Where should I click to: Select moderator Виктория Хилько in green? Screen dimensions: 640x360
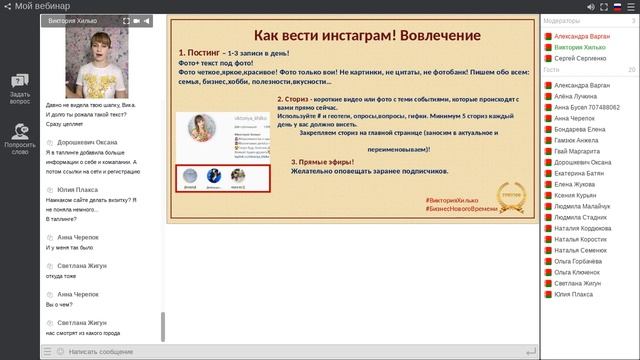click(580, 47)
